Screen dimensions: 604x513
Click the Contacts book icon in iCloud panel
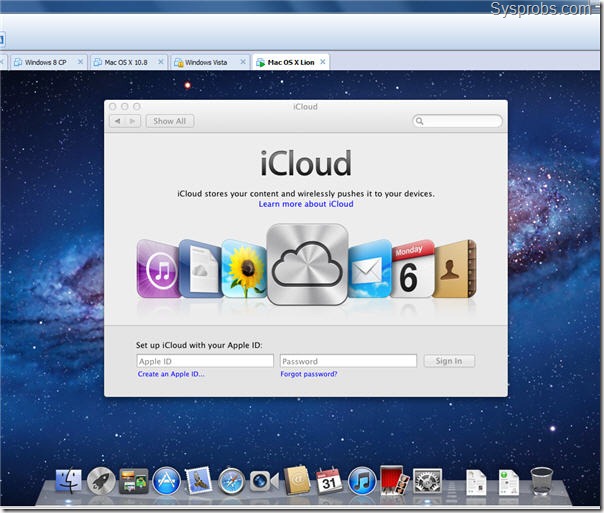pos(455,269)
